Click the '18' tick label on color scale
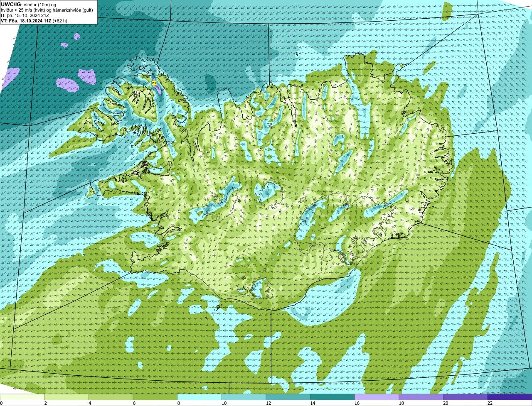This screenshot has width=532, height=406. click(401, 403)
